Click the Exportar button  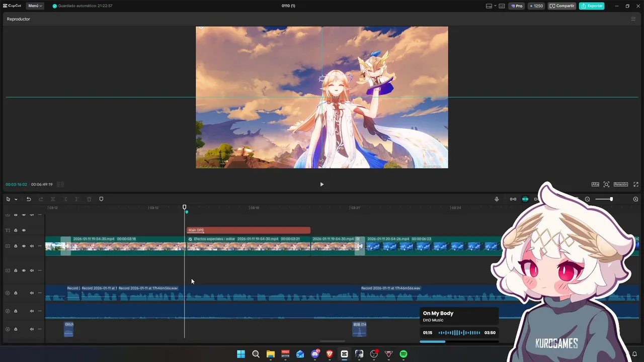(x=592, y=6)
